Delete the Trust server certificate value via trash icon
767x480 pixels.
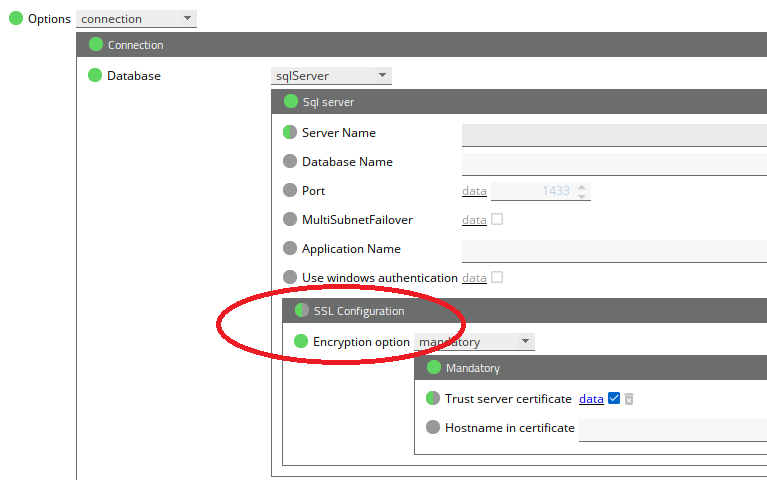[x=629, y=399]
